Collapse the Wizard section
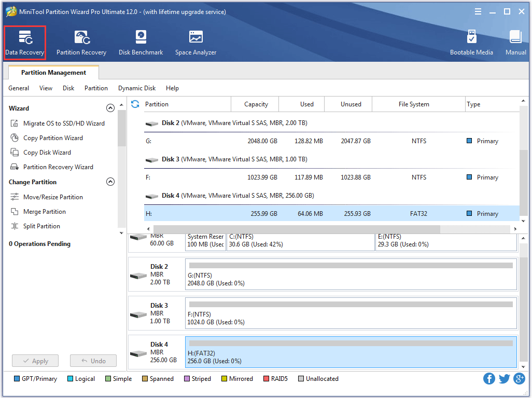This screenshot has height=398, width=532. coord(110,108)
